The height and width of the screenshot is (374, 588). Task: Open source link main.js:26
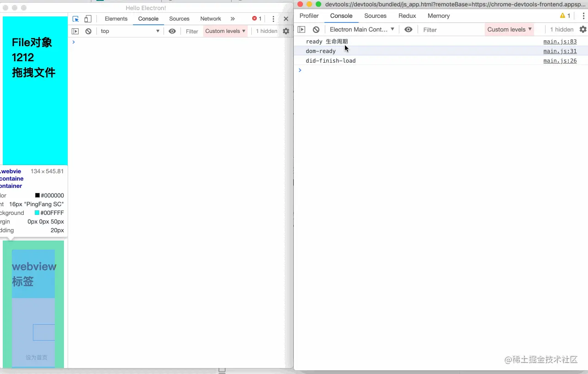pos(560,61)
